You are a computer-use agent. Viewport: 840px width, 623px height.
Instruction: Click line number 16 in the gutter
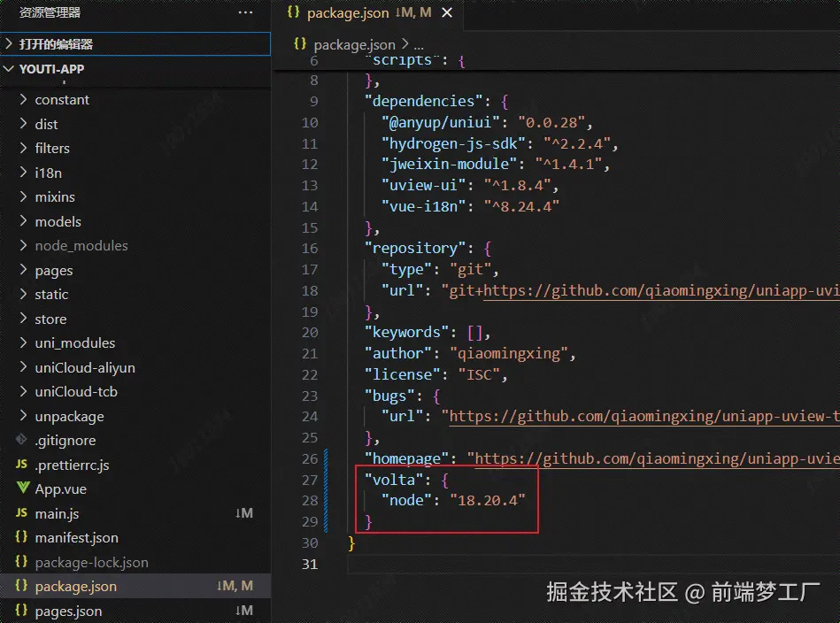[310, 249]
